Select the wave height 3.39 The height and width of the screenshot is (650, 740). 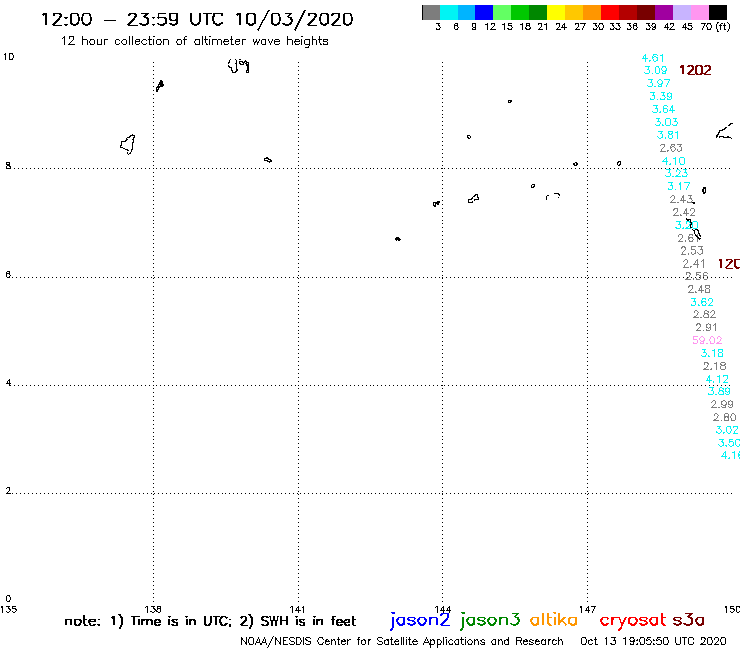[661, 96]
